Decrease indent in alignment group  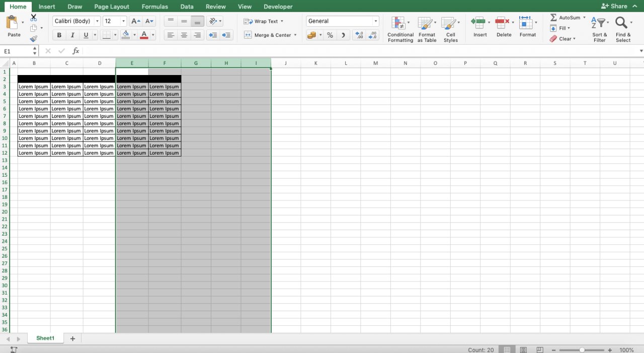point(213,35)
